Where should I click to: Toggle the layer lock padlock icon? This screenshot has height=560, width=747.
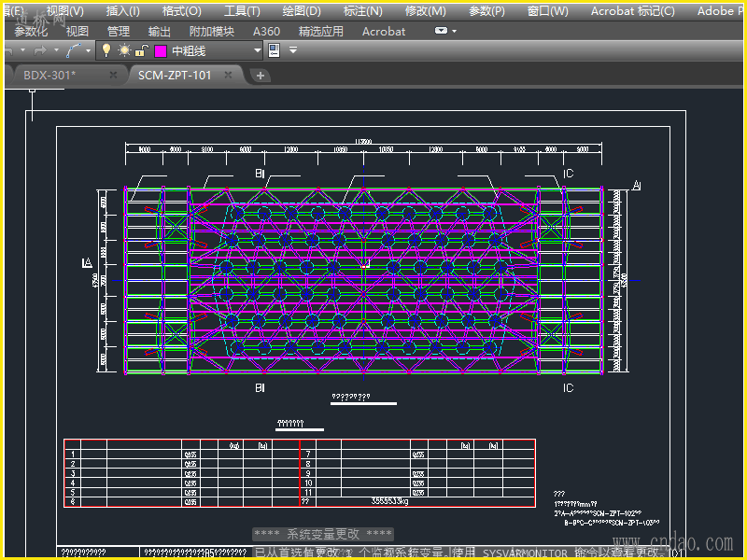pyautogui.click(x=141, y=50)
